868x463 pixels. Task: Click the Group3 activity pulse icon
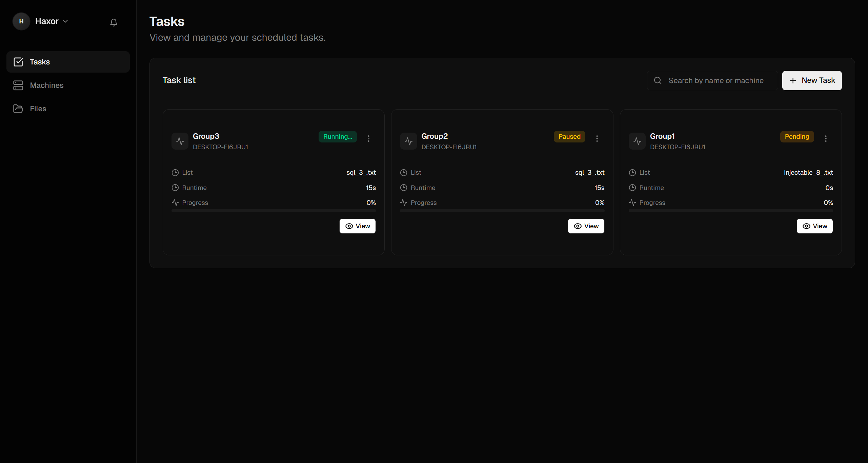click(180, 141)
